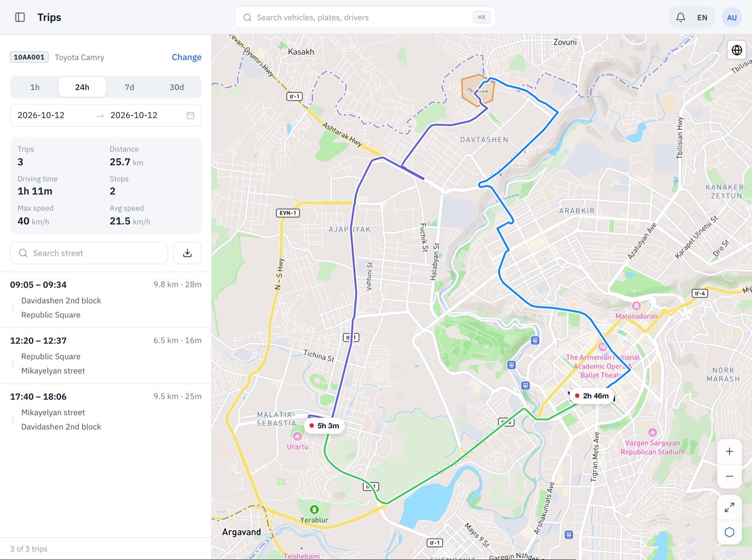
Task: Select the 1h time range tab
Action: coord(35,87)
